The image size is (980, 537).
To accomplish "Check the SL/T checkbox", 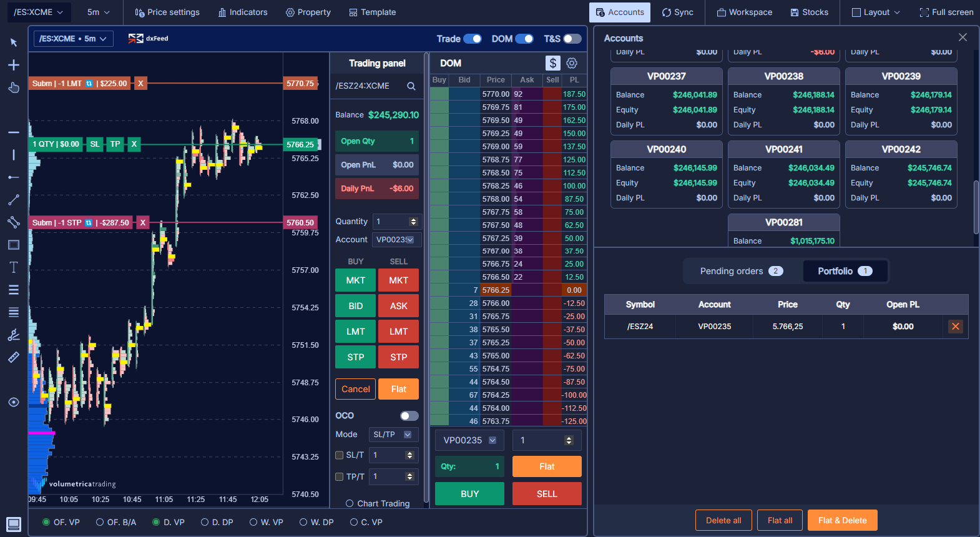I will pyautogui.click(x=340, y=455).
